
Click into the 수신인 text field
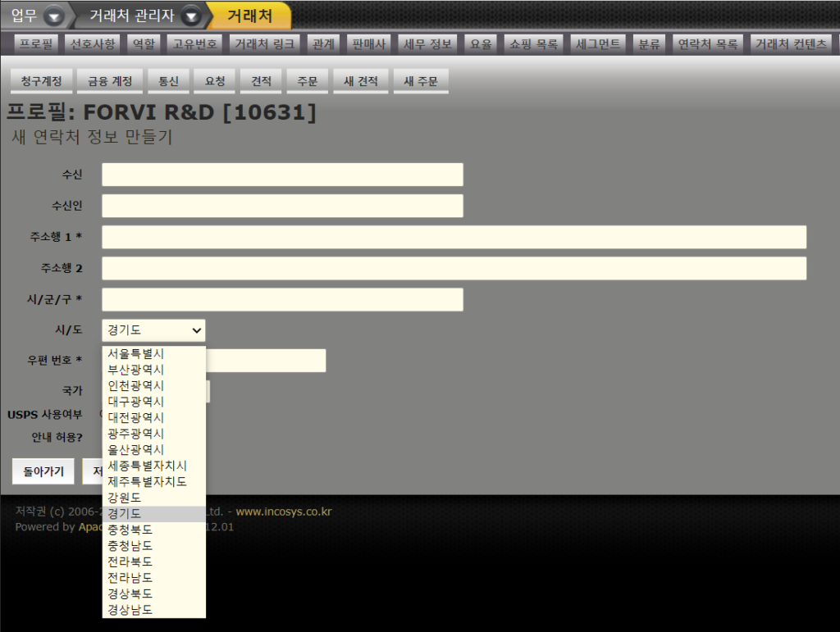point(282,206)
